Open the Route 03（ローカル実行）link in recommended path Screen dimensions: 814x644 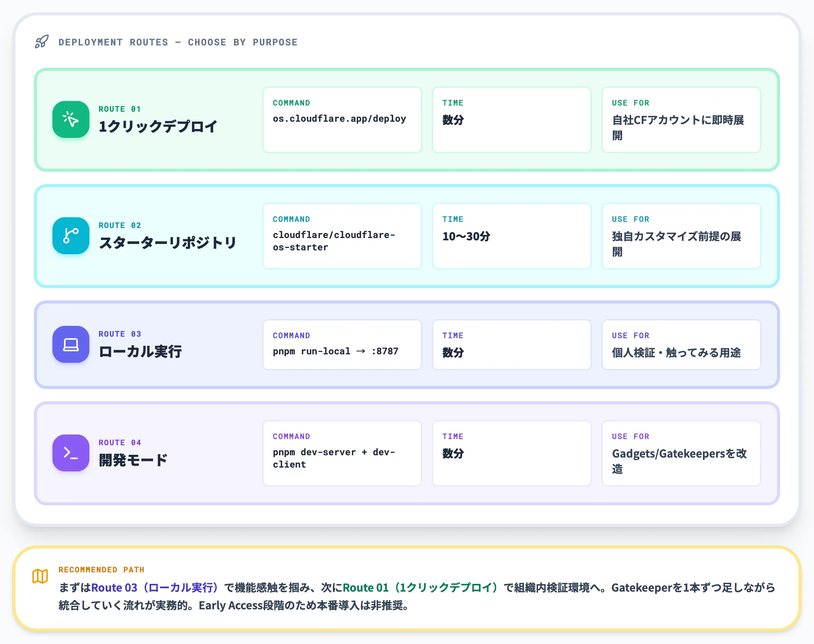[155, 587]
